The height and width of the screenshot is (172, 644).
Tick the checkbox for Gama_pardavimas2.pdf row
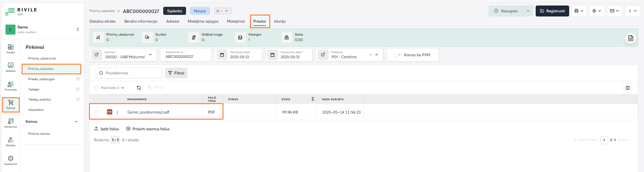click(96, 112)
